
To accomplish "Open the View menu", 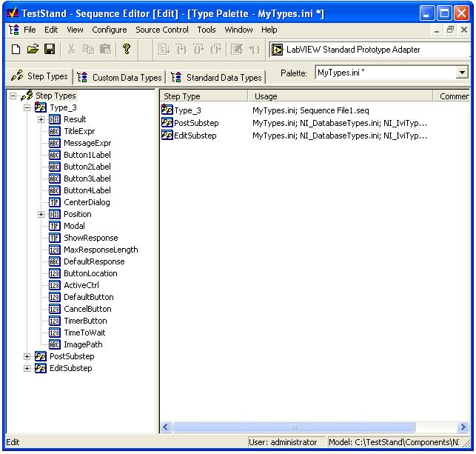I will coord(75,30).
